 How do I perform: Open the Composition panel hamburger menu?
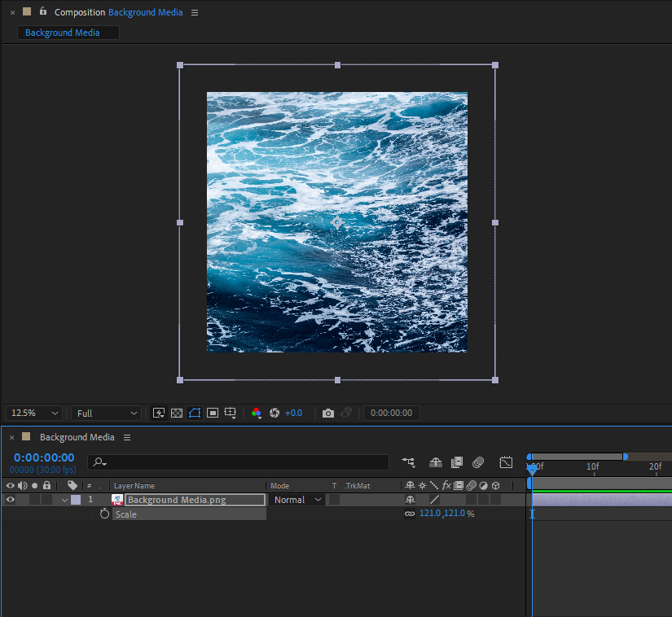coord(195,13)
